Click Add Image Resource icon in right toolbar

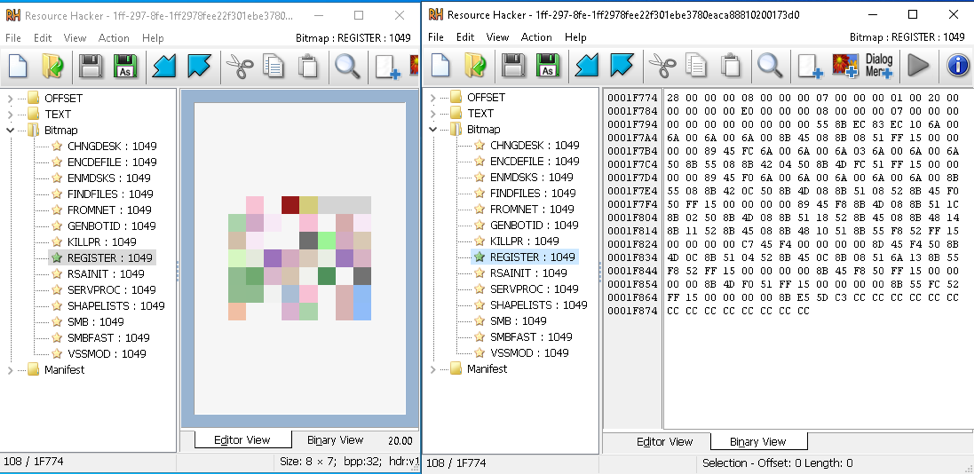point(845,66)
